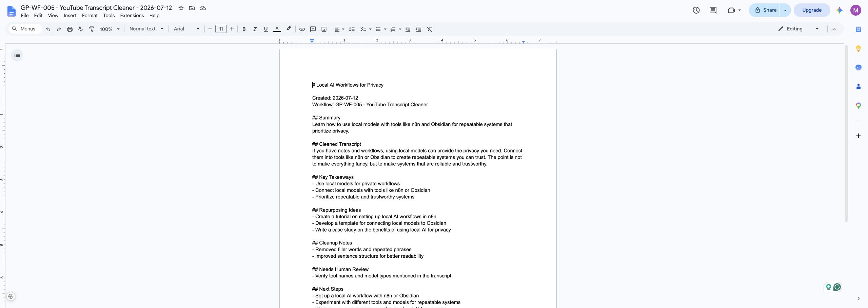Open Google Keep side panel

(859, 49)
